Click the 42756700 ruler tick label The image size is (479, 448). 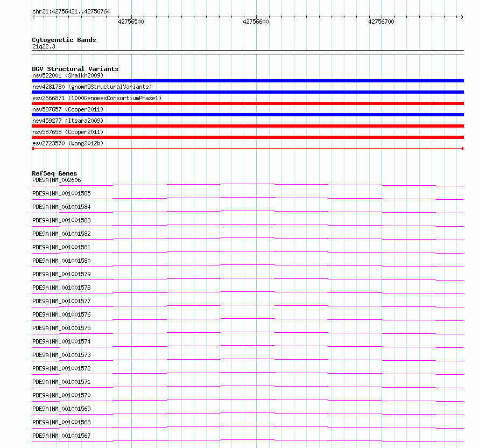tap(381, 22)
